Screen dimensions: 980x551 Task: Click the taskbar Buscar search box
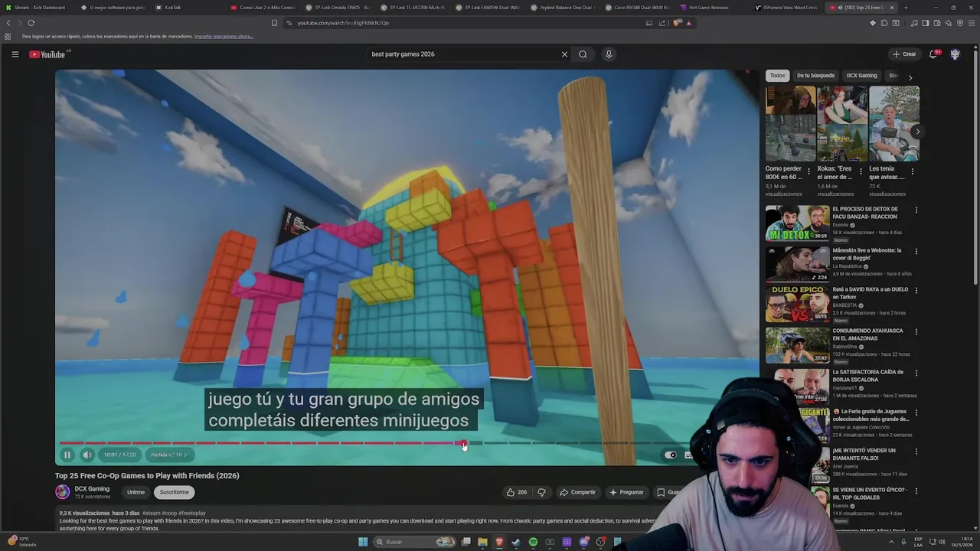(414, 542)
